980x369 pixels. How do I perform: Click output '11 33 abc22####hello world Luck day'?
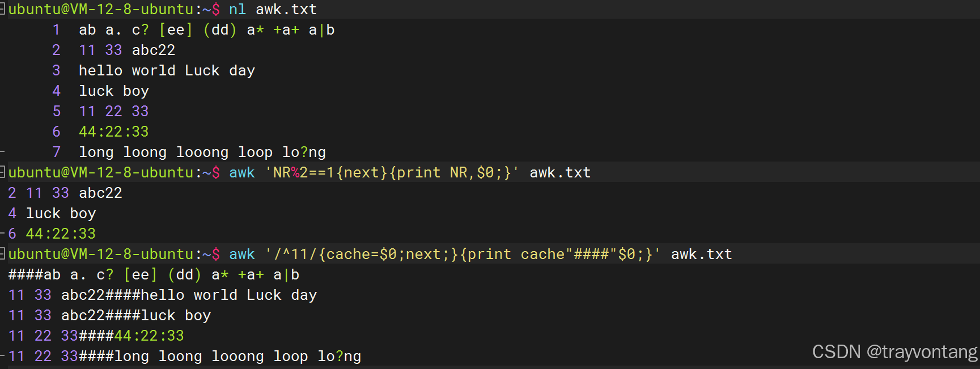click(163, 295)
